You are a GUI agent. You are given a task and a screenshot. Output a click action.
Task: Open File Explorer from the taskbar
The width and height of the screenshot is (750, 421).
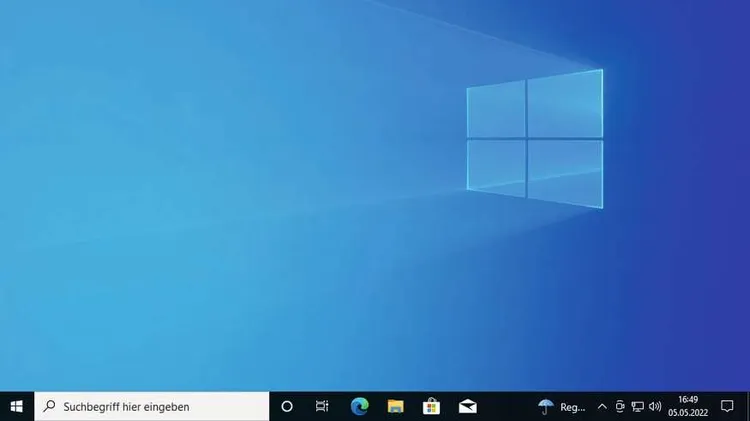396,406
